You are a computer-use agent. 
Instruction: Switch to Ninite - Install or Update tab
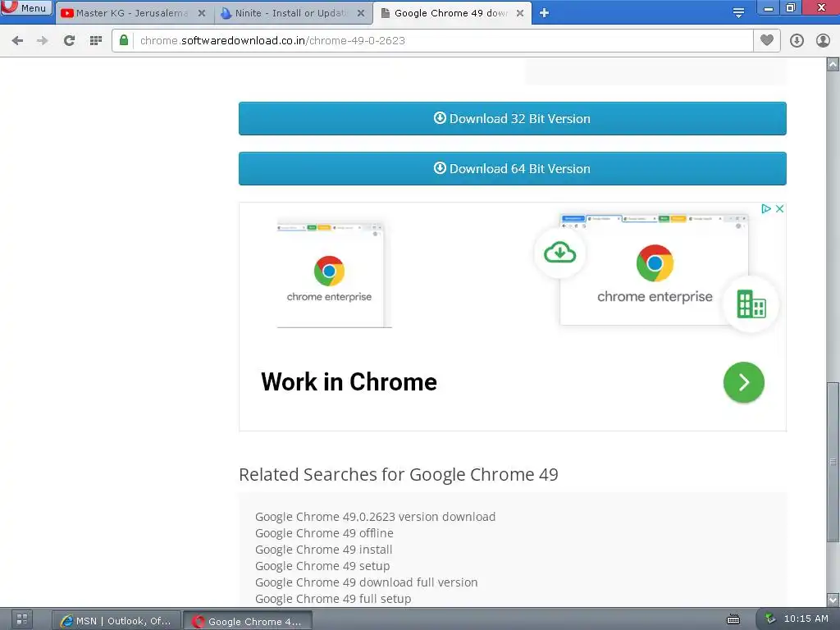click(x=293, y=13)
